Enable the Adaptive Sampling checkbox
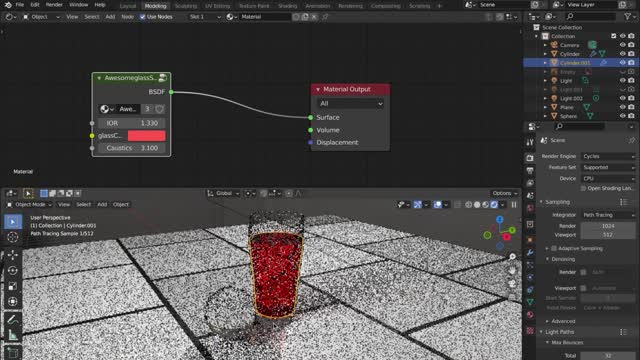Viewport: 640px width, 360px height. click(x=554, y=248)
